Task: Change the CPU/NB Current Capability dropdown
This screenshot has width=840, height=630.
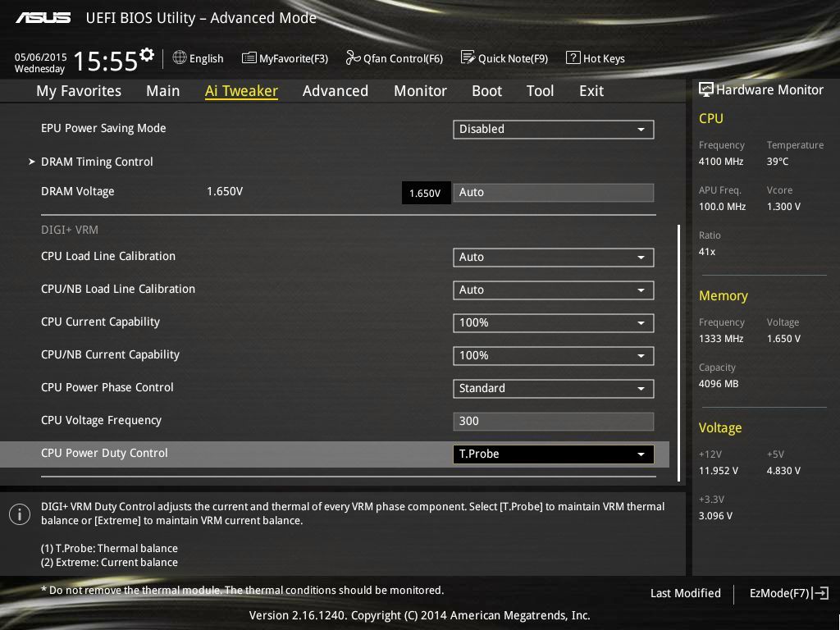Action: [553, 355]
